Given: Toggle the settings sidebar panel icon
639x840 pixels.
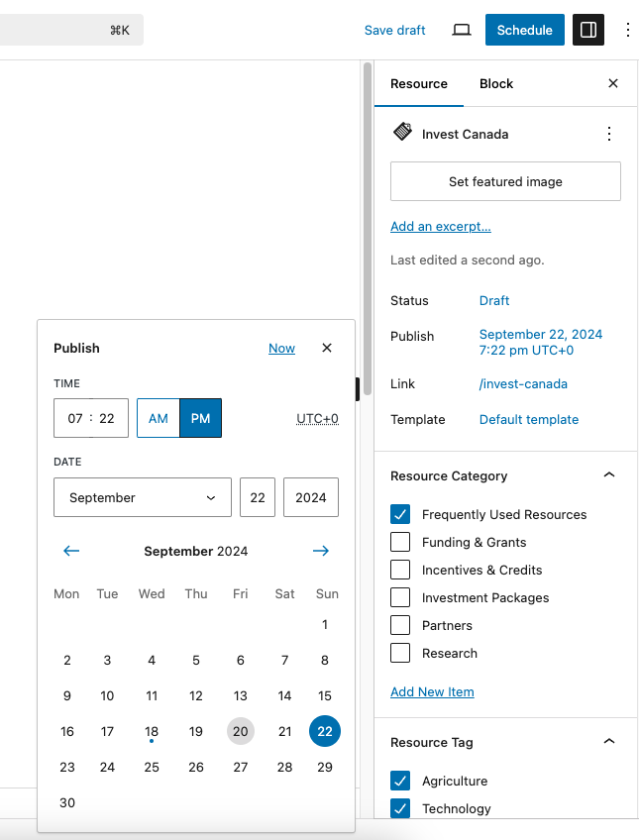Looking at the screenshot, I should click(x=588, y=30).
